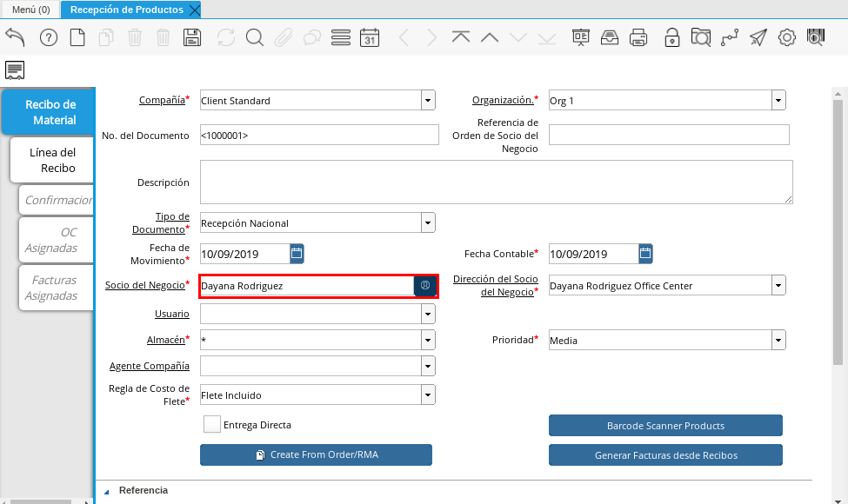Open the Prioridad dropdown
The image size is (848, 504).
pos(778,341)
